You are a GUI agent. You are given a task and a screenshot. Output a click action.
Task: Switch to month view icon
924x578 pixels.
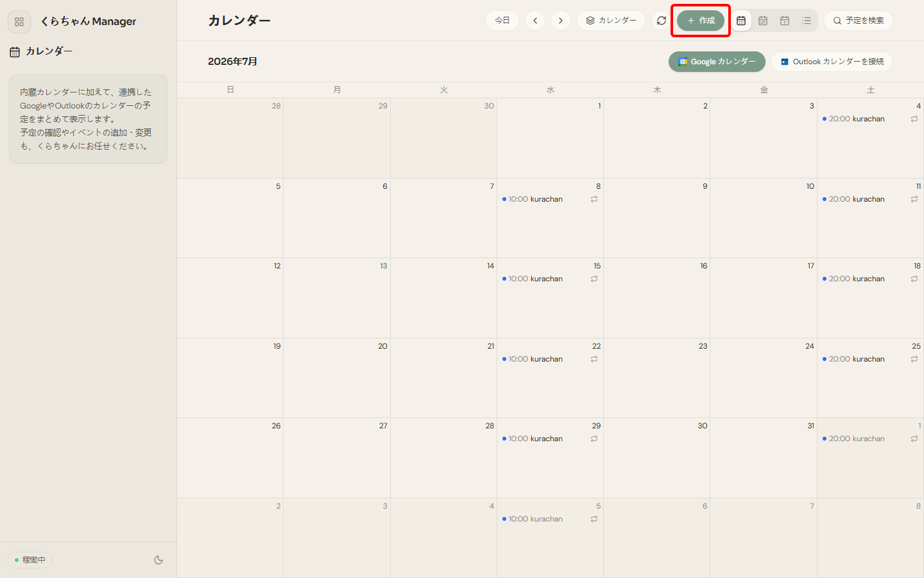click(741, 21)
